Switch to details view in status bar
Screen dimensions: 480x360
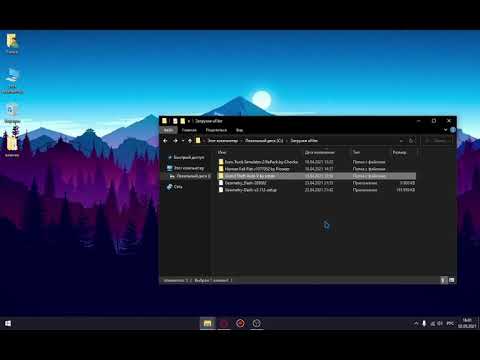click(443, 280)
